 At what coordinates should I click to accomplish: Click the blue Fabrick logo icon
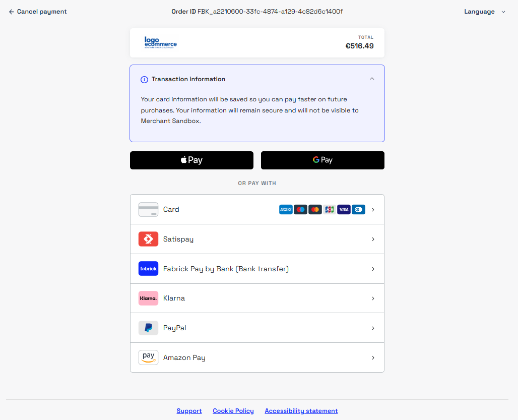(x=148, y=269)
